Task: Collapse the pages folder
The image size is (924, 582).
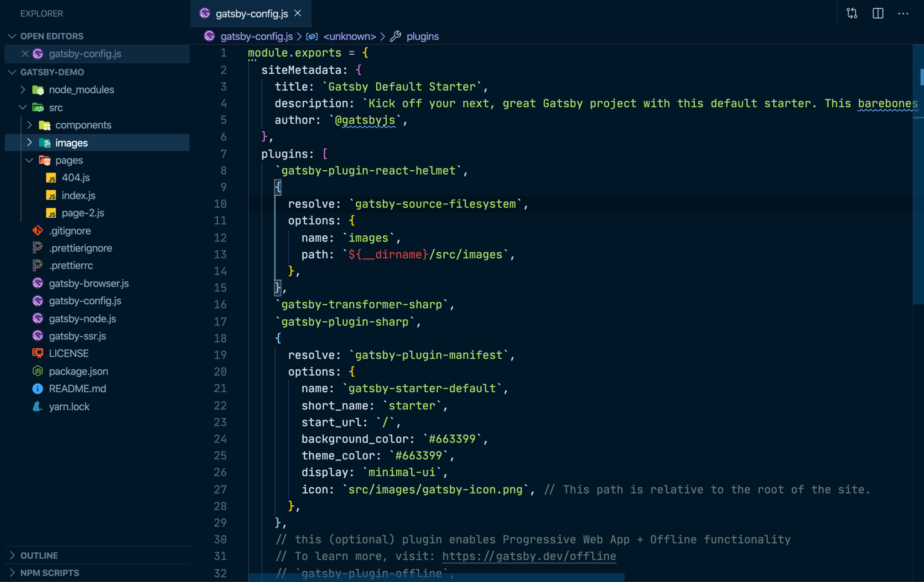Action: tap(29, 160)
